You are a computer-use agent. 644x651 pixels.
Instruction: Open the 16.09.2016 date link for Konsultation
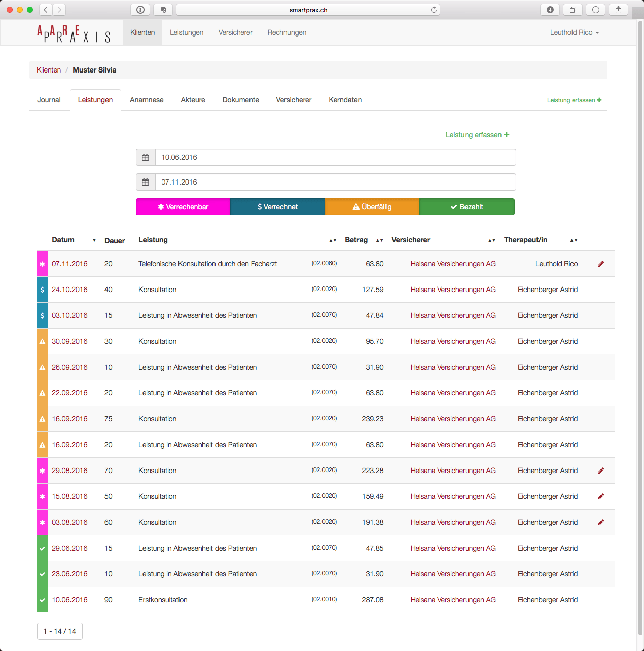[69, 419]
